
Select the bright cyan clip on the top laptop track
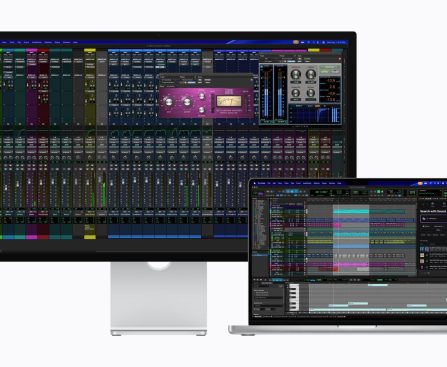pos(351,211)
